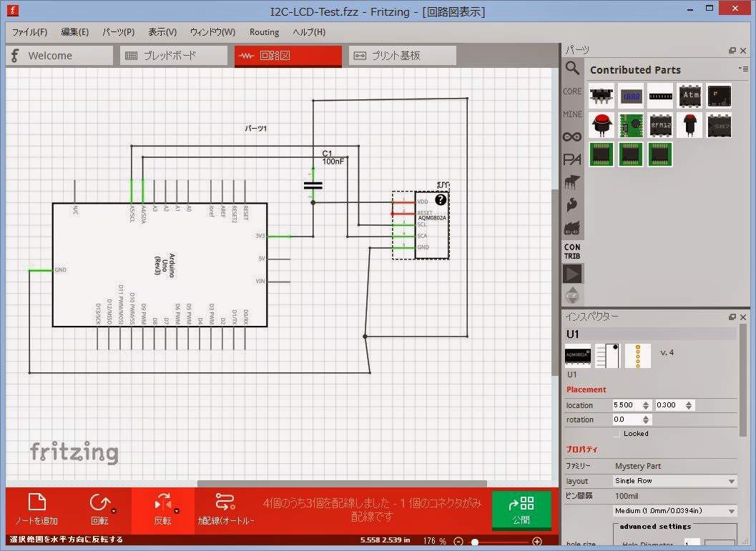Image resolution: width=756 pixels, height=551 pixels.
Task: Click the U1 title field in inspector
Action: pyautogui.click(x=650, y=334)
